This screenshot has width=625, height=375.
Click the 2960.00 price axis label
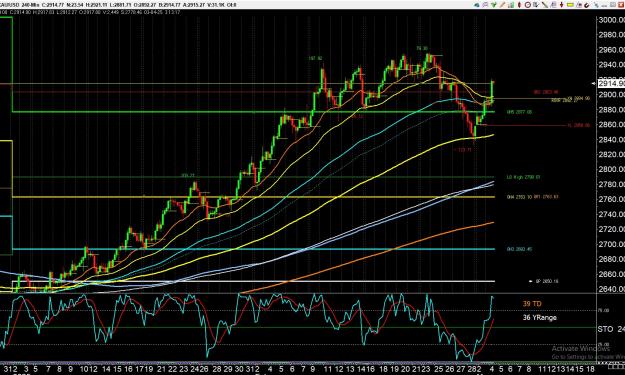click(611, 50)
